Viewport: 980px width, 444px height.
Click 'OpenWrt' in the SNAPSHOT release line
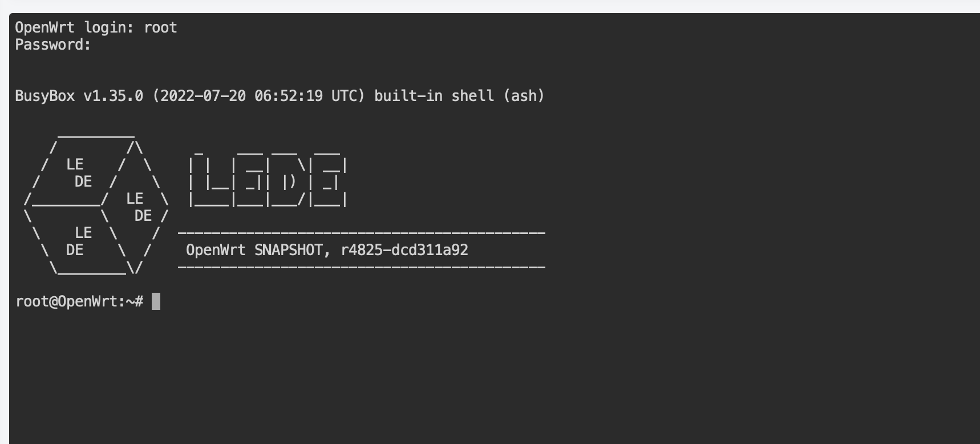(216, 250)
